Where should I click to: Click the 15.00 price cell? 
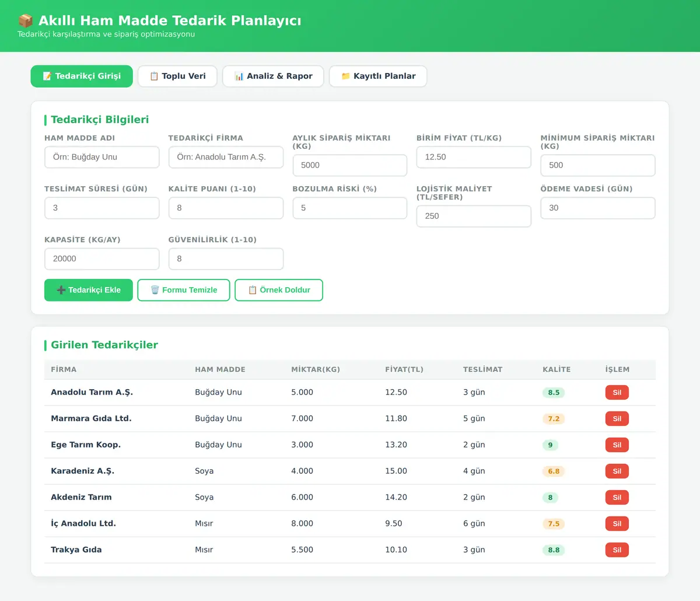[396, 471]
